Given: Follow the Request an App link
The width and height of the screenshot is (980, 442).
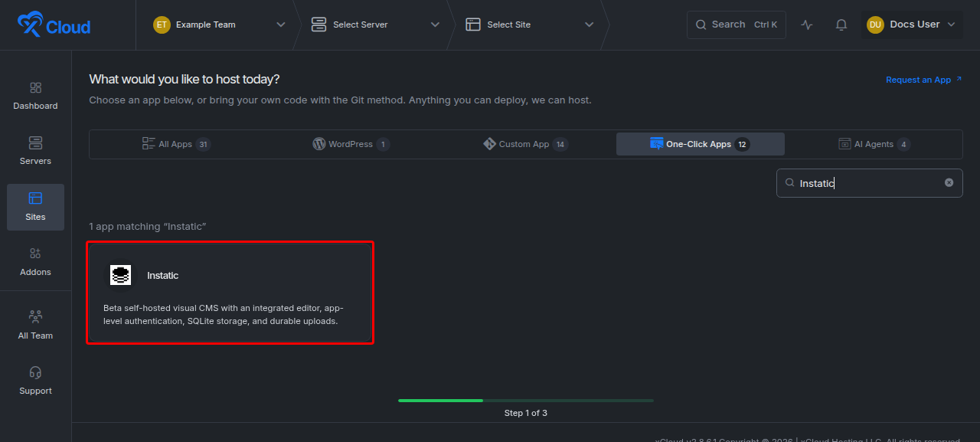Looking at the screenshot, I should tap(923, 80).
